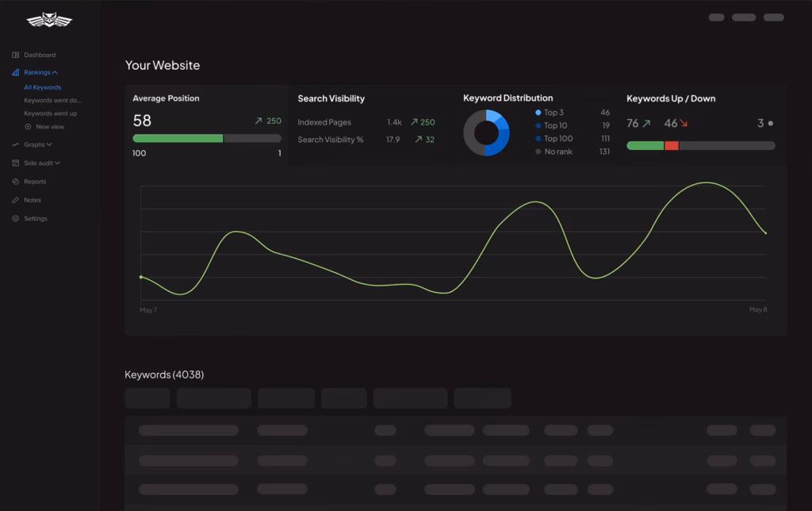This screenshot has height=511, width=812.
Task: Click the Top 3 legend entry
Action: 553,113
